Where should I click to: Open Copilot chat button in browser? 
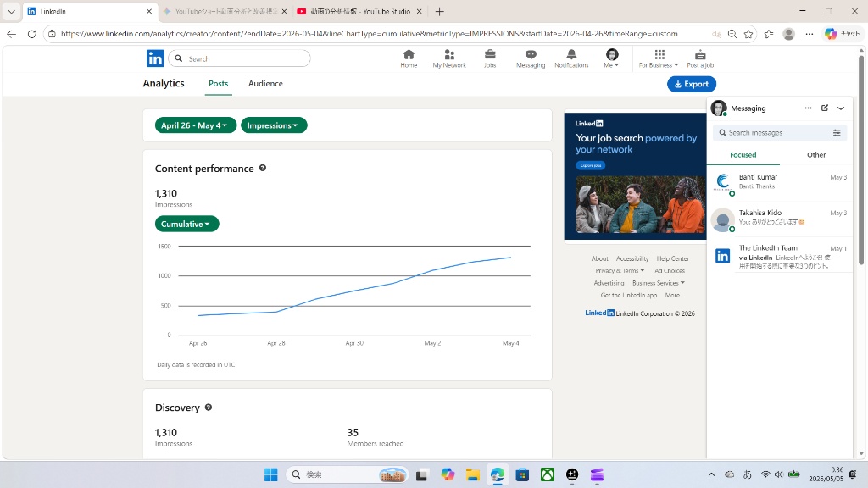pos(842,34)
